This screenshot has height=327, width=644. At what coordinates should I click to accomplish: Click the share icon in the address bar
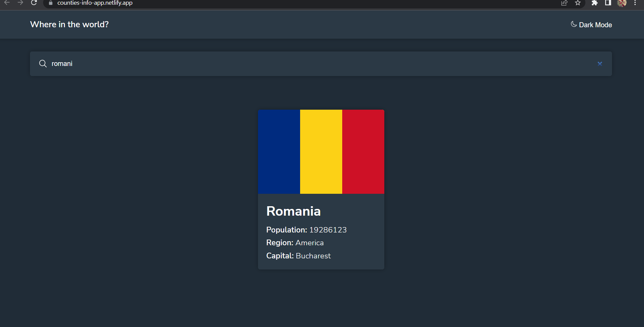click(x=564, y=3)
